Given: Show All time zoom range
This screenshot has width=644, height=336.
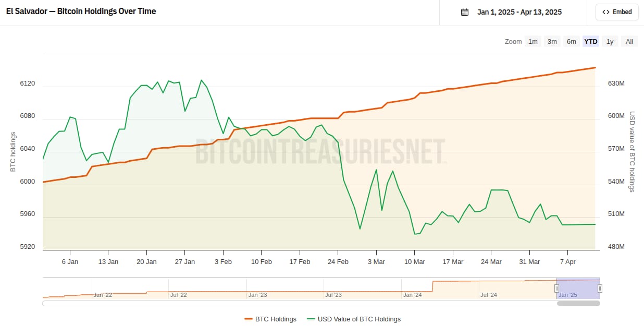Looking at the screenshot, I should [x=629, y=41].
